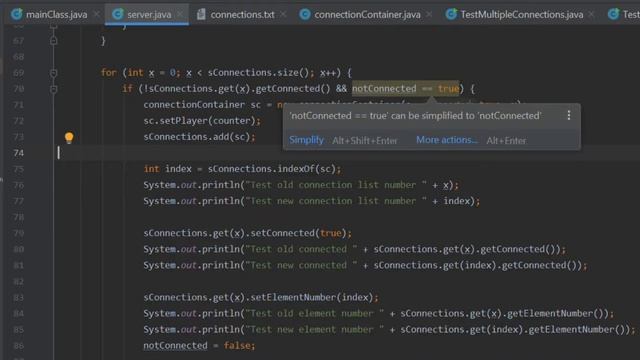Close the mainClass.java tab
This screenshot has height=360, width=640.
pyautogui.click(x=97, y=15)
